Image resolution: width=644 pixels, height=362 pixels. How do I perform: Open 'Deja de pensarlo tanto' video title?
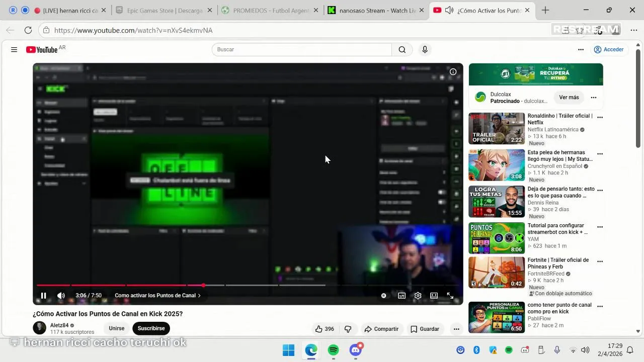pyautogui.click(x=561, y=192)
